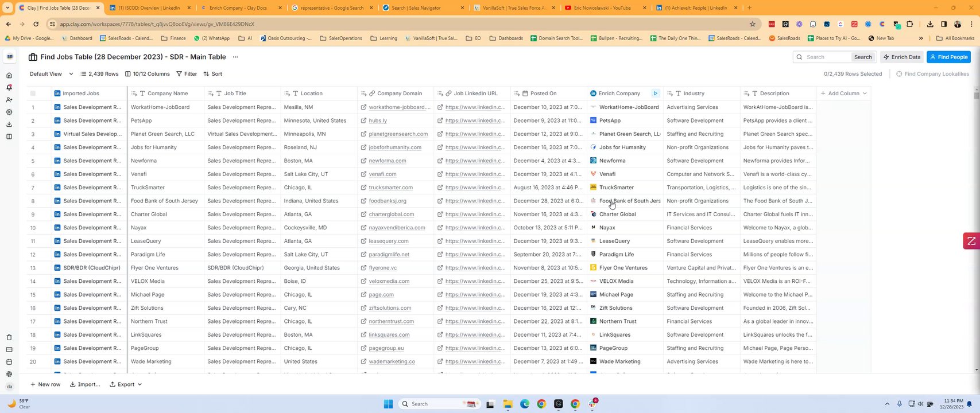
Task: Go back using browser back arrow
Action: pos(9,24)
